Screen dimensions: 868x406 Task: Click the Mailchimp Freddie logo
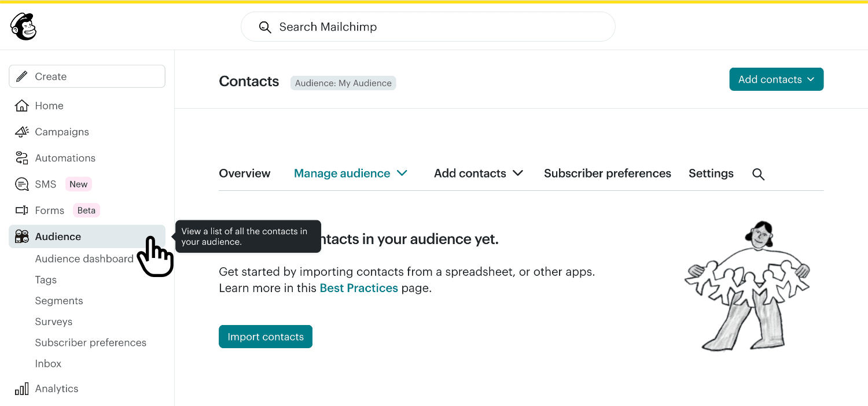click(23, 27)
